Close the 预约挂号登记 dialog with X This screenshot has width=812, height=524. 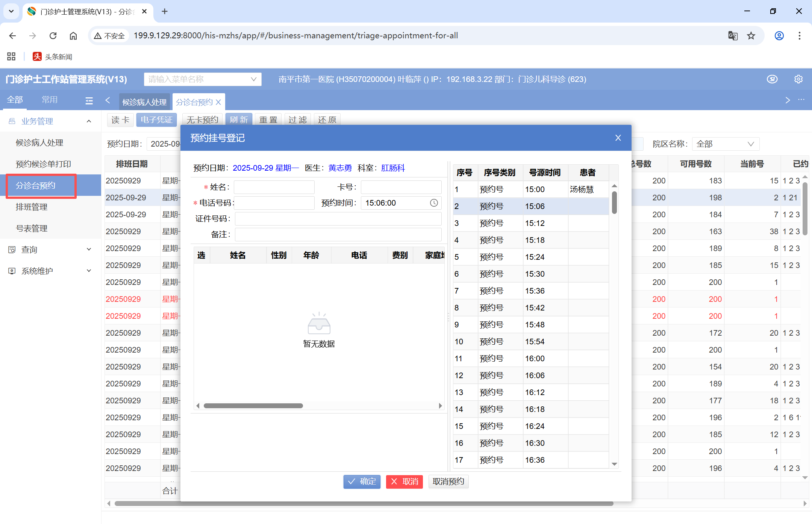[x=618, y=138]
